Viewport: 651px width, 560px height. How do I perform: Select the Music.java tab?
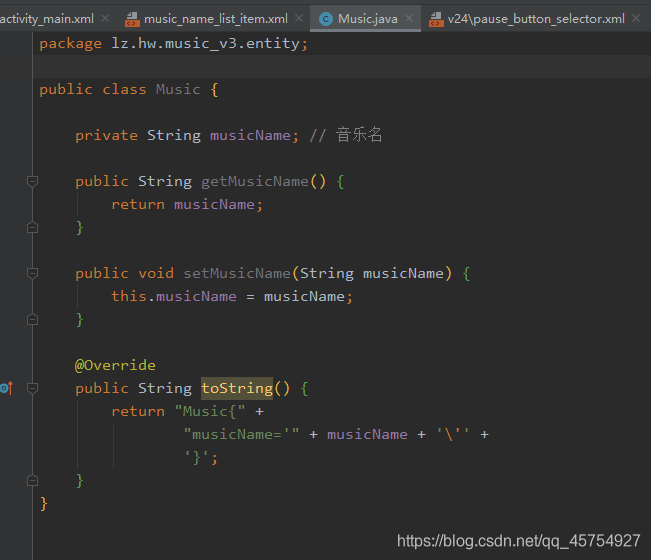[x=367, y=19]
